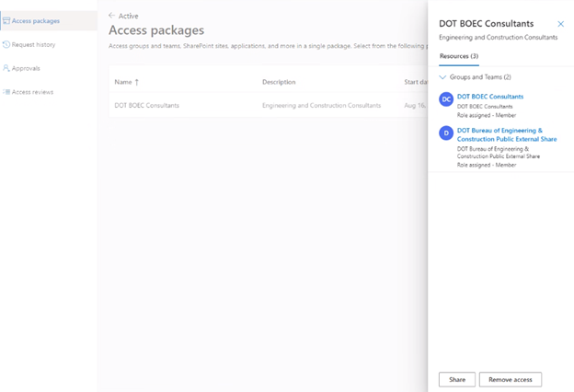Click the Approvals person icon
574x392 pixels.
click(x=6, y=68)
